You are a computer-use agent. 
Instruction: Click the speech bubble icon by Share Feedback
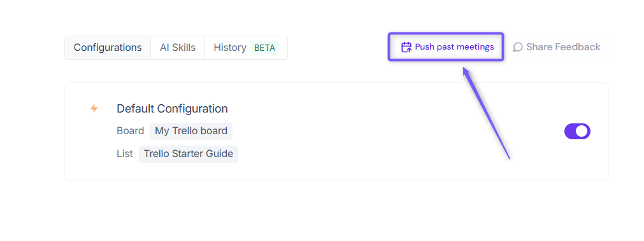[518, 47]
